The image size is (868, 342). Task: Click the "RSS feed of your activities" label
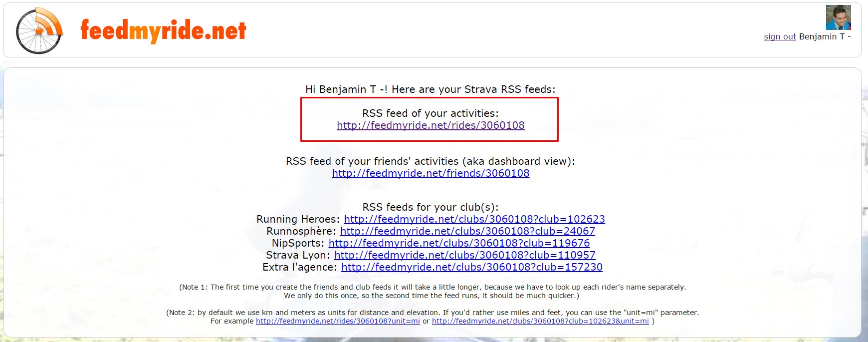[430, 114]
